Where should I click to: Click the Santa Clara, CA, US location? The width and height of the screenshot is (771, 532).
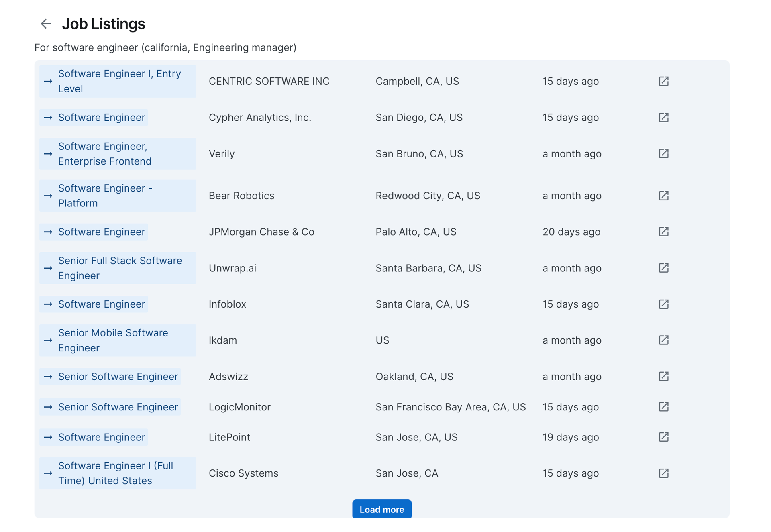click(422, 304)
